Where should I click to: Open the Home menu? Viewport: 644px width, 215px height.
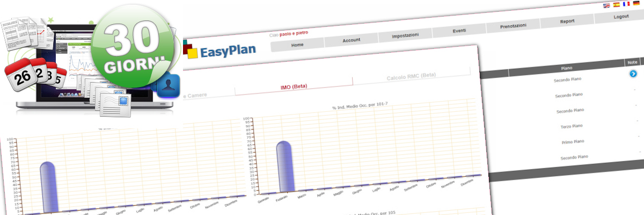297,45
